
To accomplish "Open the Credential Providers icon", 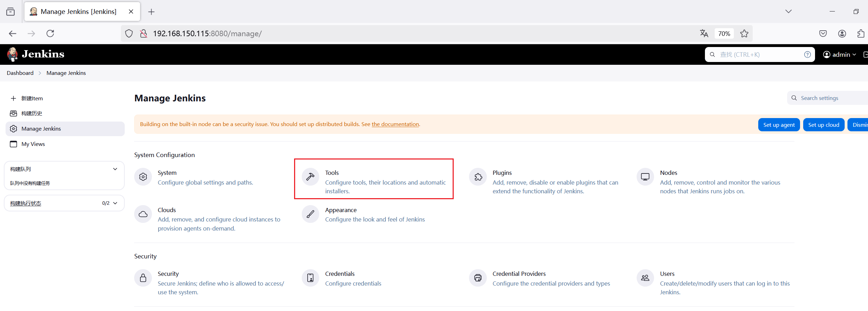I will (478, 278).
